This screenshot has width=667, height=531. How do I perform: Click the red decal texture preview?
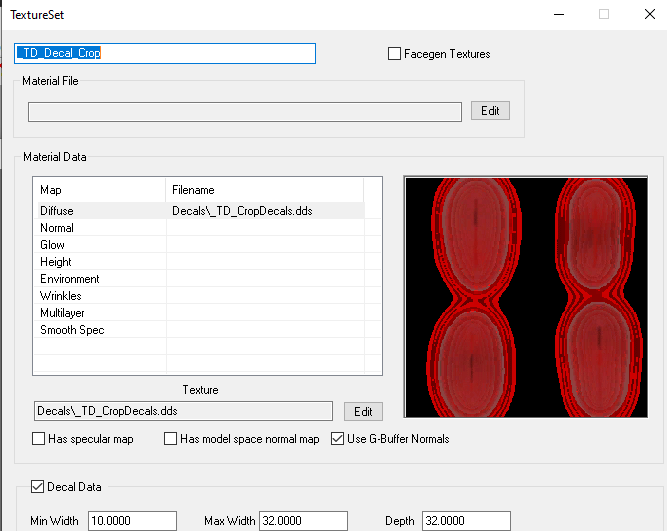point(526,297)
